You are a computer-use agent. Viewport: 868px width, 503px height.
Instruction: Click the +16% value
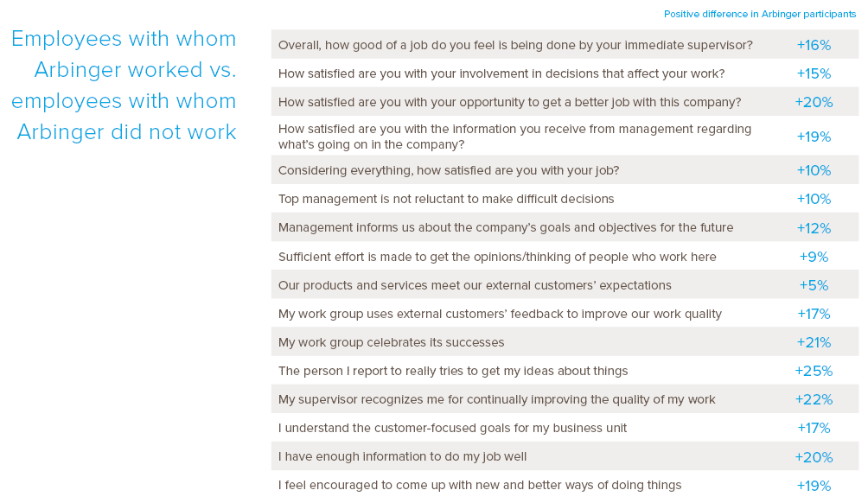click(x=814, y=45)
